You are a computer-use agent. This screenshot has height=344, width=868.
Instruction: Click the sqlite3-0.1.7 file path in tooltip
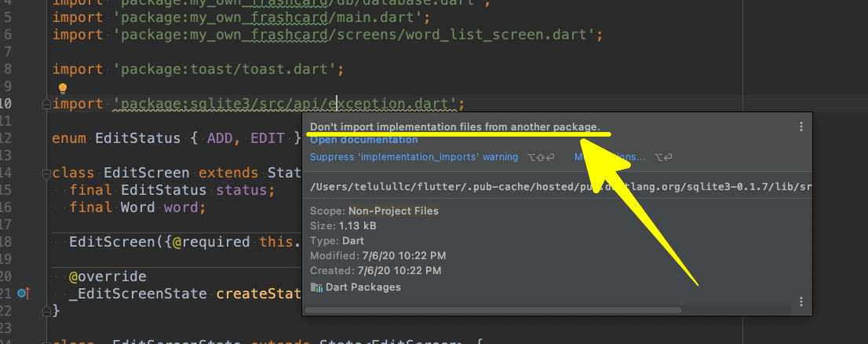tap(561, 187)
